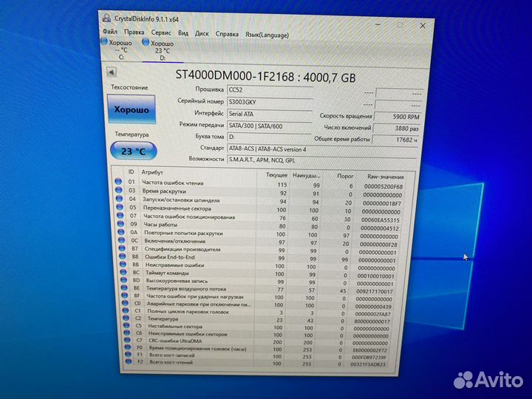The width and height of the screenshot is (532, 399).
Task: Click raw value 009217170017
Action: click(375, 291)
